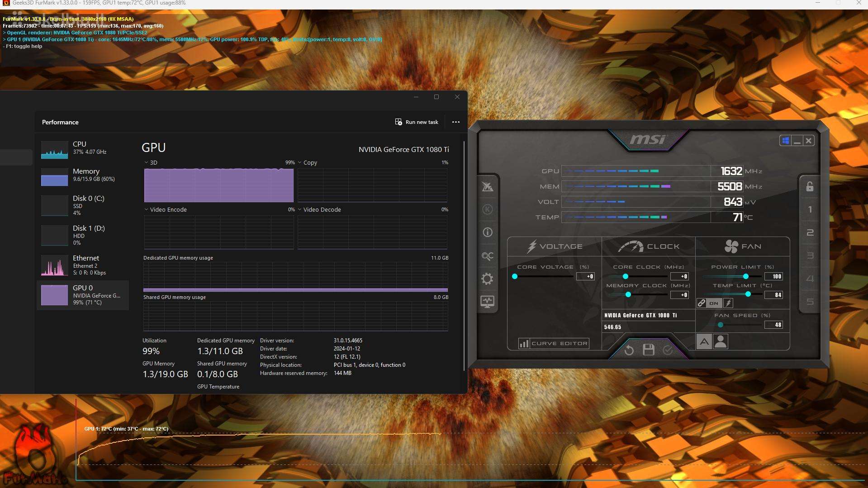Click the Clock section header
Screen dimensions: 868x488
coord(649,246)
